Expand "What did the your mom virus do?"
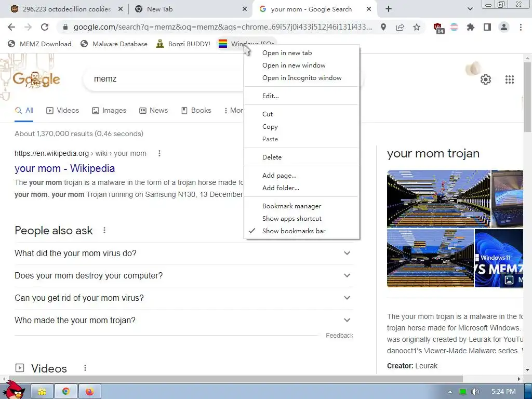 pos(184,253)
